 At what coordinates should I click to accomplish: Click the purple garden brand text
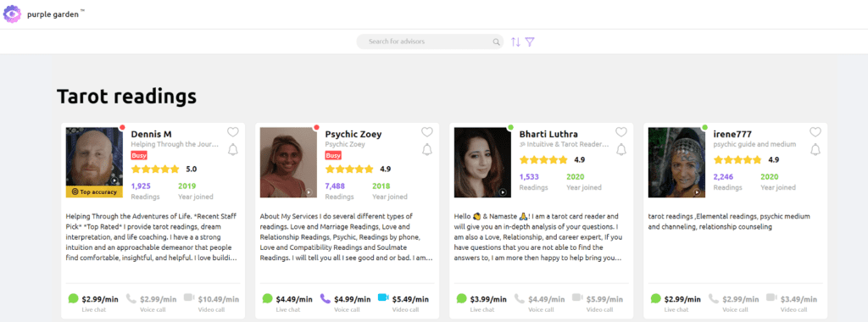tap(53, 14)
